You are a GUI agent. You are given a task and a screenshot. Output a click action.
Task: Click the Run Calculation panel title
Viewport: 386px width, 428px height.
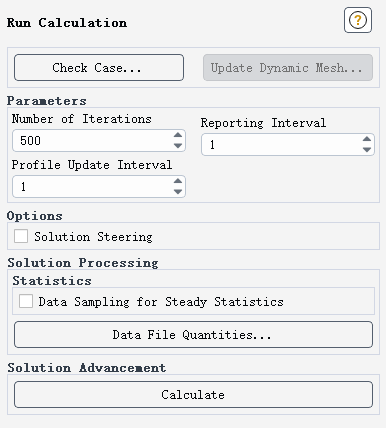pyautogui.click(x=67, y=23)
